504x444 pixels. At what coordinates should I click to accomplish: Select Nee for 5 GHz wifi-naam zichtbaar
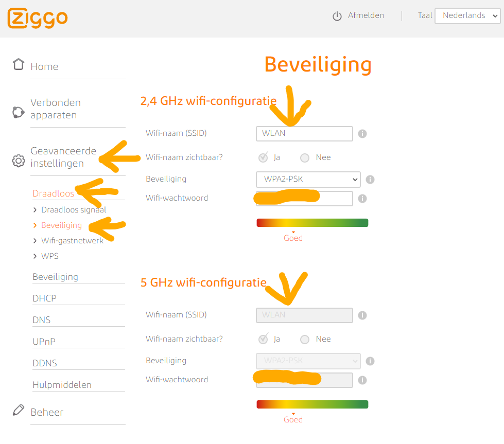tap(305, 340)
